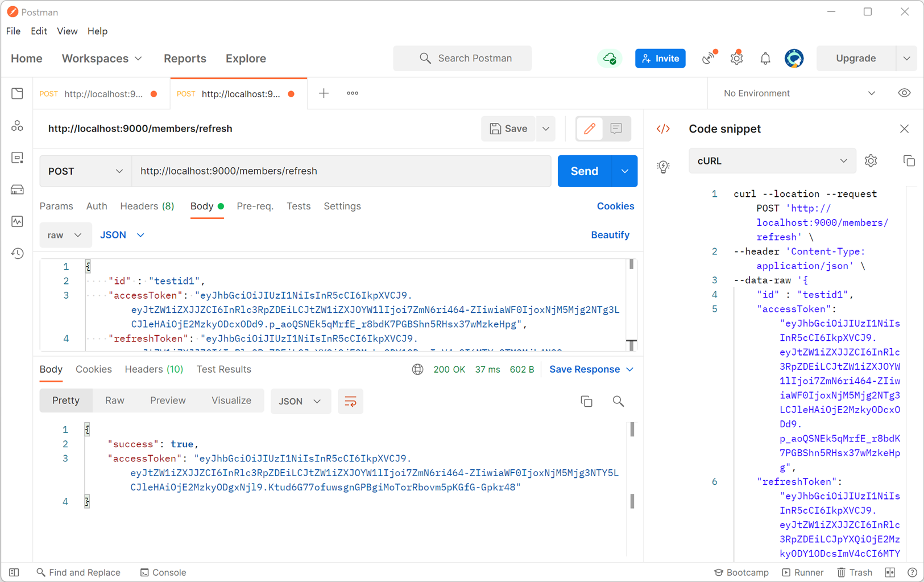The width and height of the screenshot is (924, 582).
Task: Click the cloud sync status icon
Action: point(610,58)
